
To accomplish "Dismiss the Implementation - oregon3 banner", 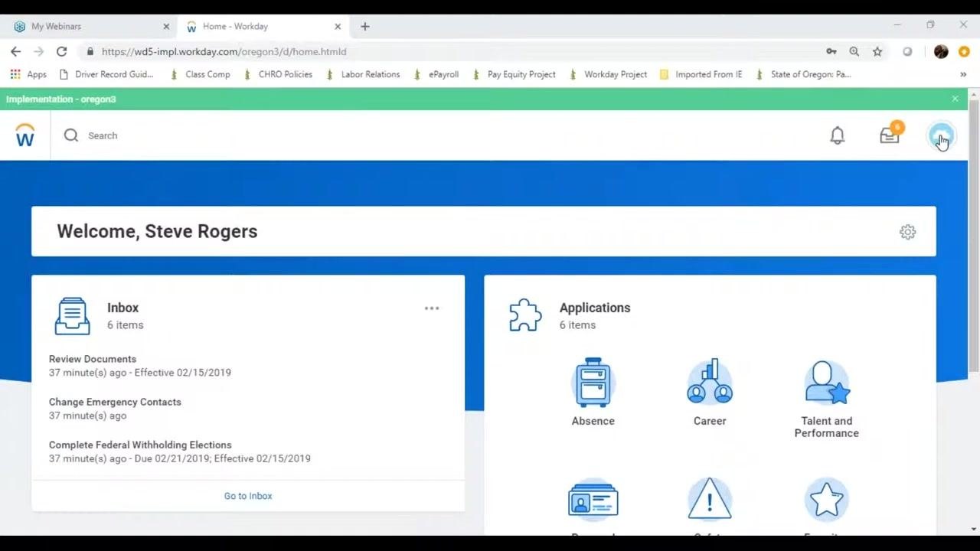I will point(955,99).
